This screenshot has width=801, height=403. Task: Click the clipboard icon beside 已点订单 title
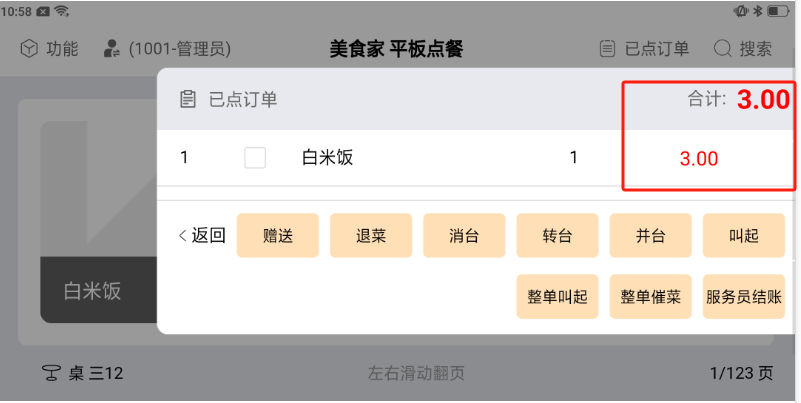187,99
